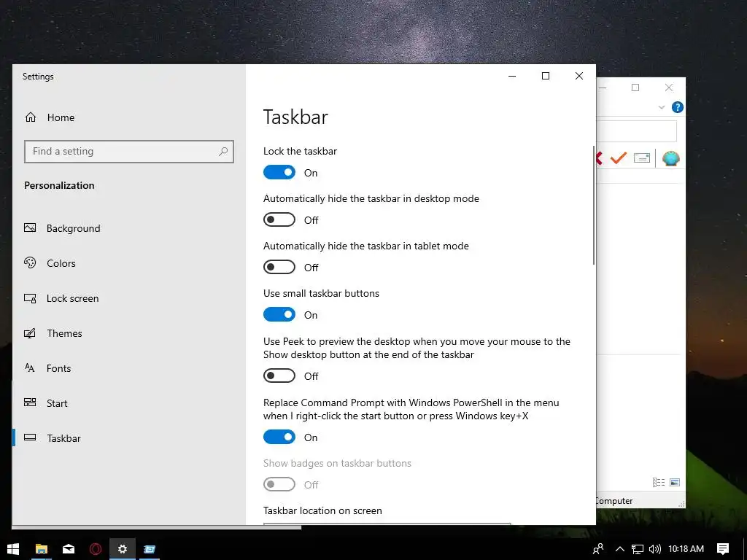Maximize the background window
Screen dimensions: 747x560
635,87
